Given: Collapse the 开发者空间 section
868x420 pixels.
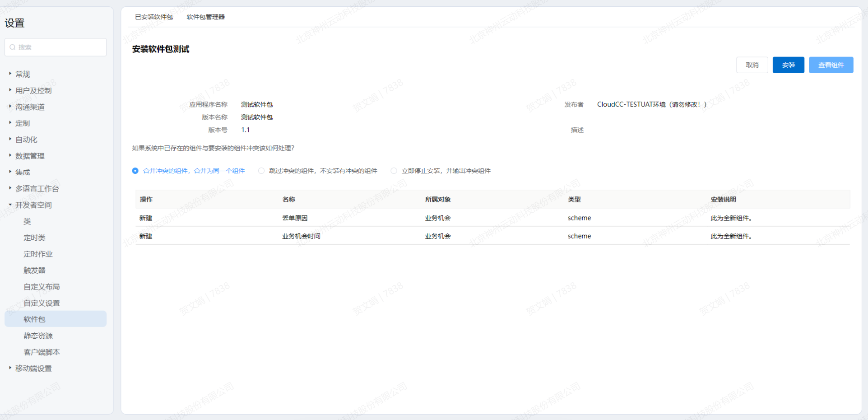Looking at the screenshot, I should (x=10, y=205).
